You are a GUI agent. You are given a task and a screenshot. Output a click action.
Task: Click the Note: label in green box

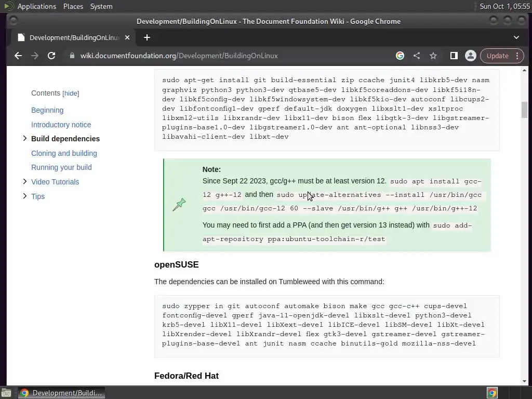pos(211,169)
